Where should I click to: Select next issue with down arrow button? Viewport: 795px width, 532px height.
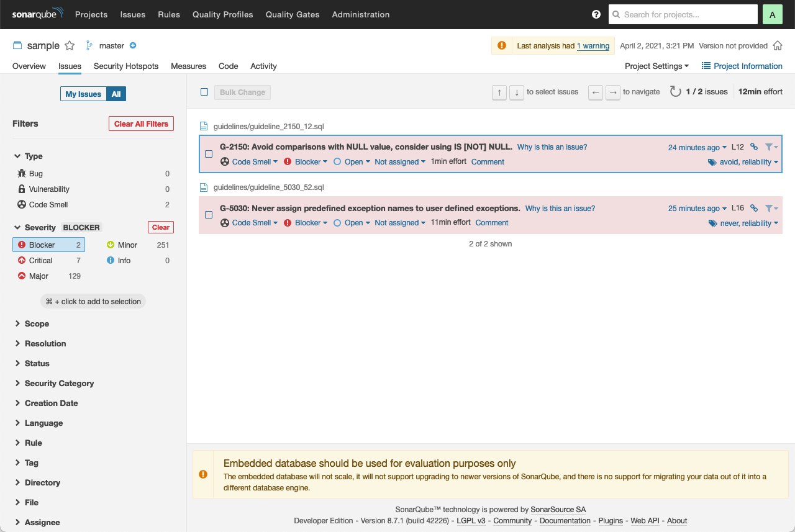516,92
